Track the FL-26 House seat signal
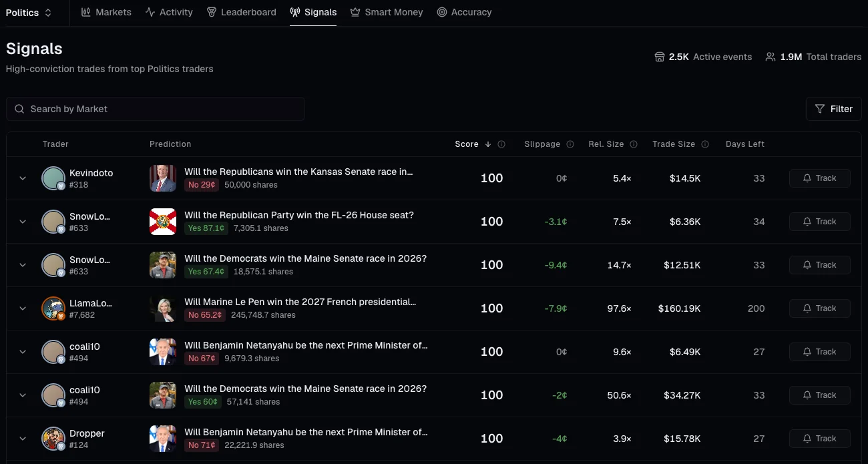 tap(820, 222)
